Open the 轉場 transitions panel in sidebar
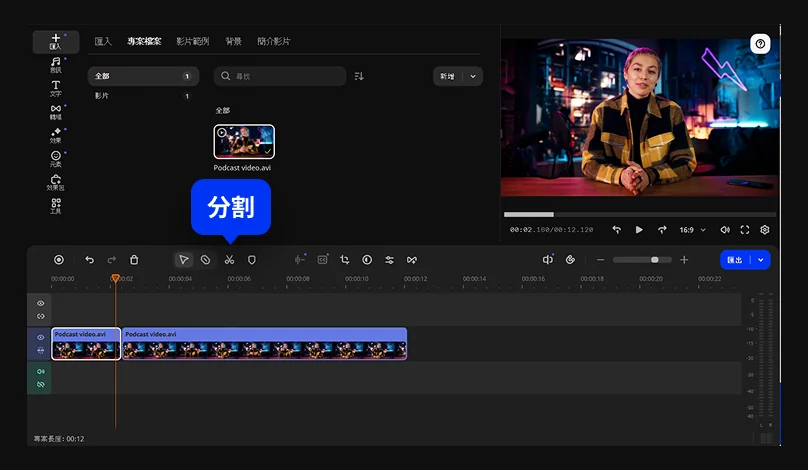Viewport: 808px width, 470px height. (56, 112)
